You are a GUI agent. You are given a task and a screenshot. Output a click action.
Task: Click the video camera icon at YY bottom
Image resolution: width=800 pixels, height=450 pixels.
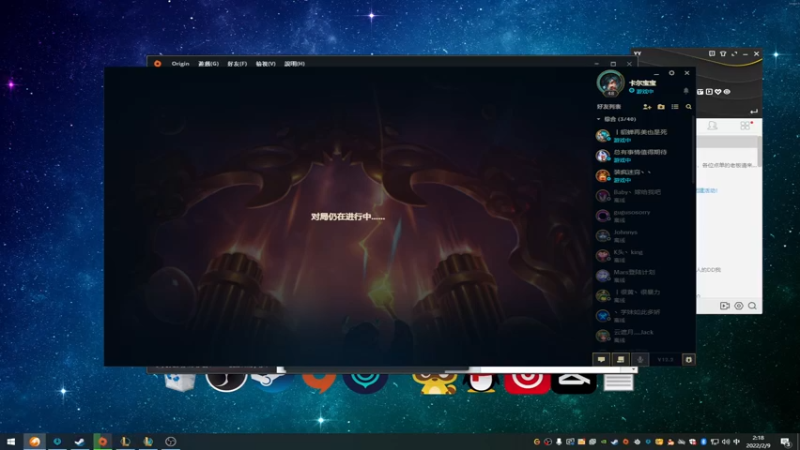coord(724,306)
